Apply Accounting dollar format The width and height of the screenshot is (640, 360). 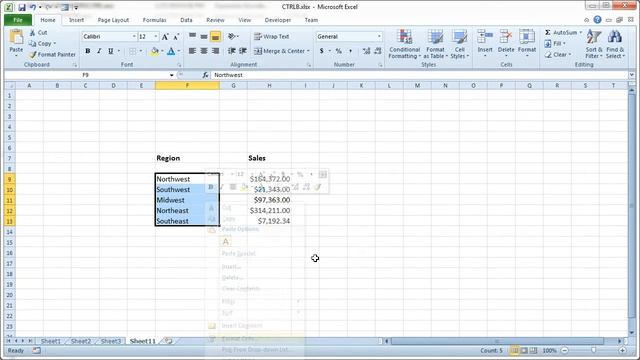322,51
